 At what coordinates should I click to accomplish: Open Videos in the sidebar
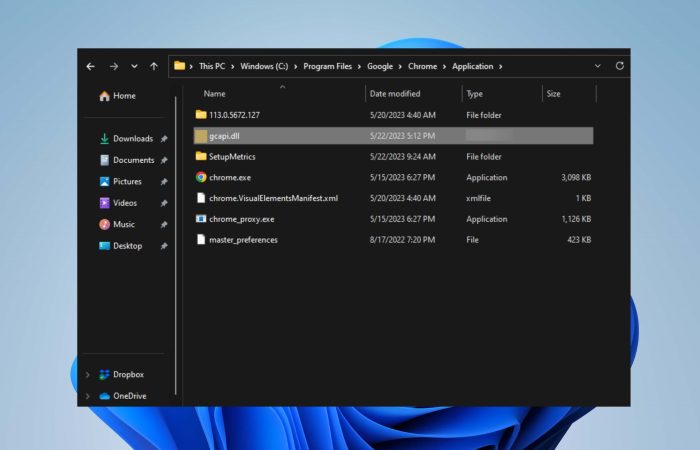point(125,203)
